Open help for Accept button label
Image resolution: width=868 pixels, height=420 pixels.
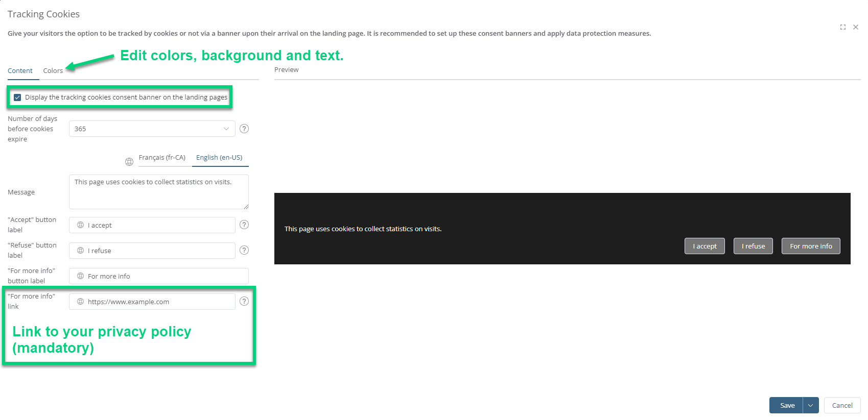pos(244,225)
